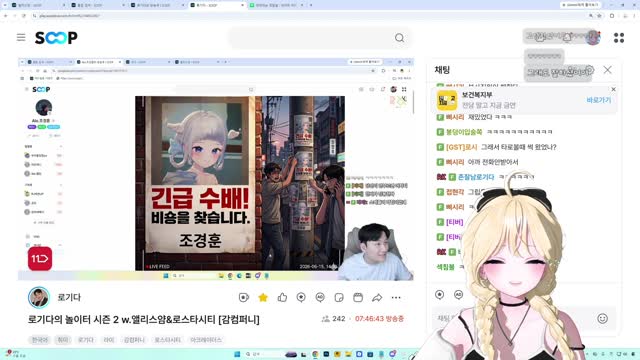
Task: Open the emoji smiley picker in chat
Action: point(602,318)
